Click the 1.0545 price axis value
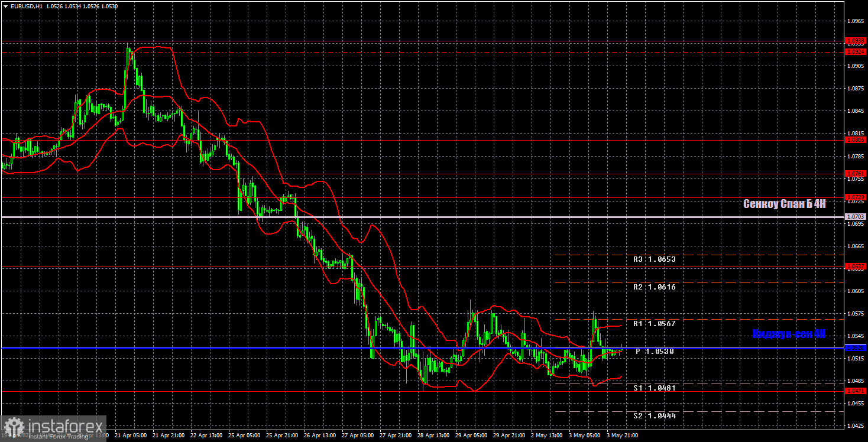Viewport: 868px width, 442px height. tap(856, 336)
